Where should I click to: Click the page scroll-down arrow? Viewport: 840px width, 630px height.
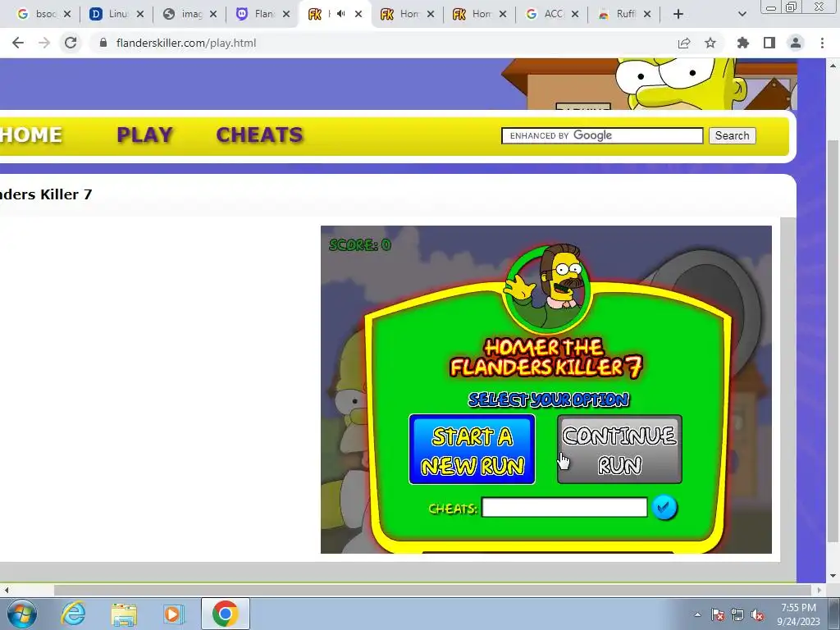833,576
